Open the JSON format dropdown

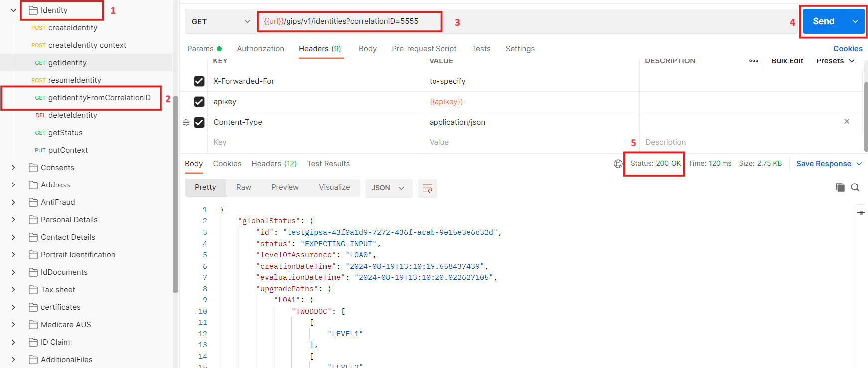point(389,188)
